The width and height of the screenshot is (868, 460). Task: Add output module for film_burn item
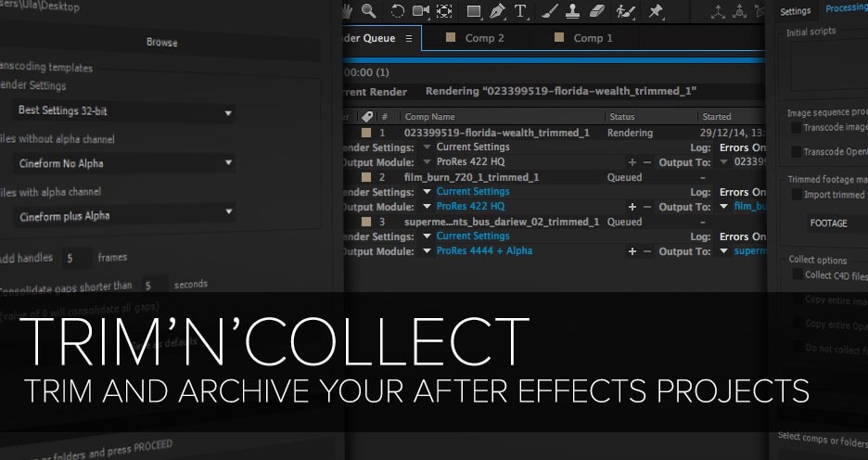click(x=632, y=207)
